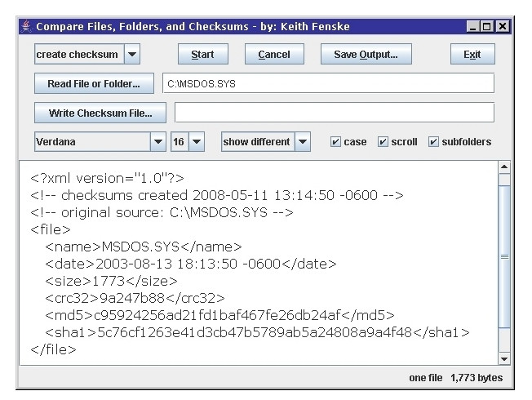Minimize the Compare Files window
This screenshot has height=400, width=532.
click(472, 26)
